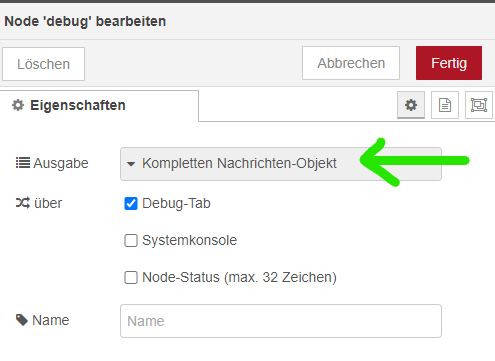Enable Node-Status (max. 32 Zeichen) checkbox
Screen dimensions: 495x361
(131, 277)
